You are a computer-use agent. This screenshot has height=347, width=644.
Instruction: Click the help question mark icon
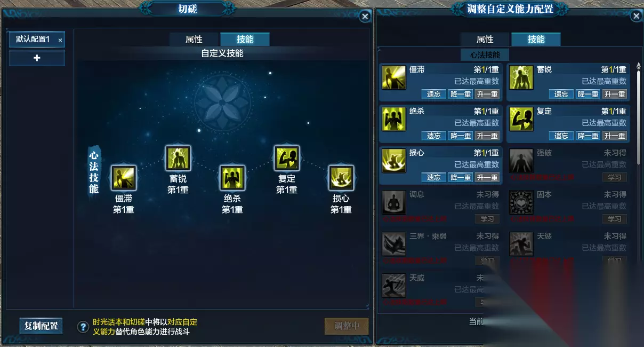point(83,327)
